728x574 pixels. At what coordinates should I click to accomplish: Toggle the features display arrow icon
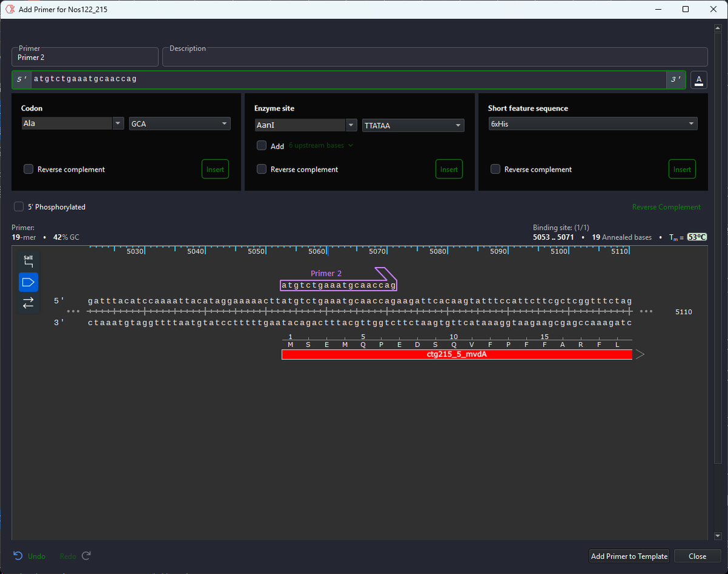point(29,282)
